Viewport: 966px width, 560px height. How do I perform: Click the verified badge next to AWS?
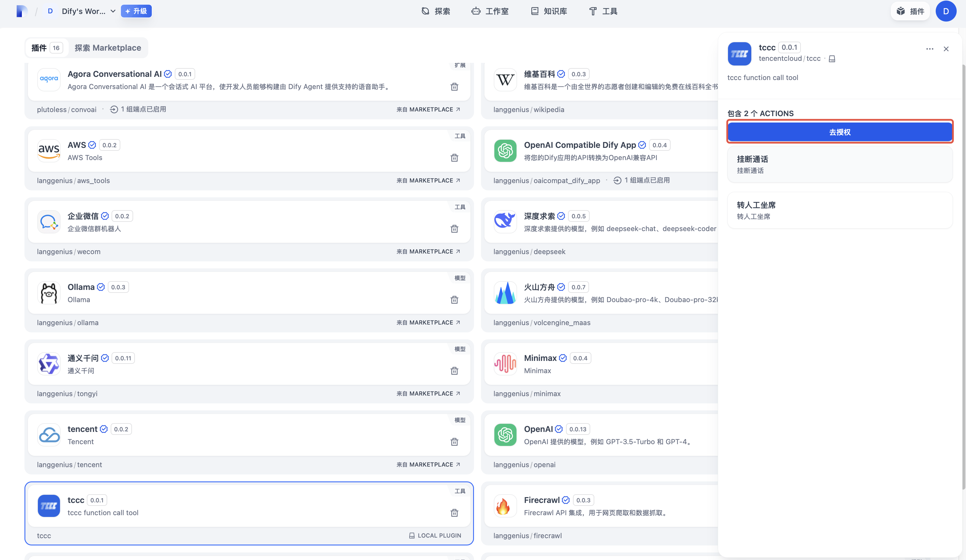tap(92, 145)
